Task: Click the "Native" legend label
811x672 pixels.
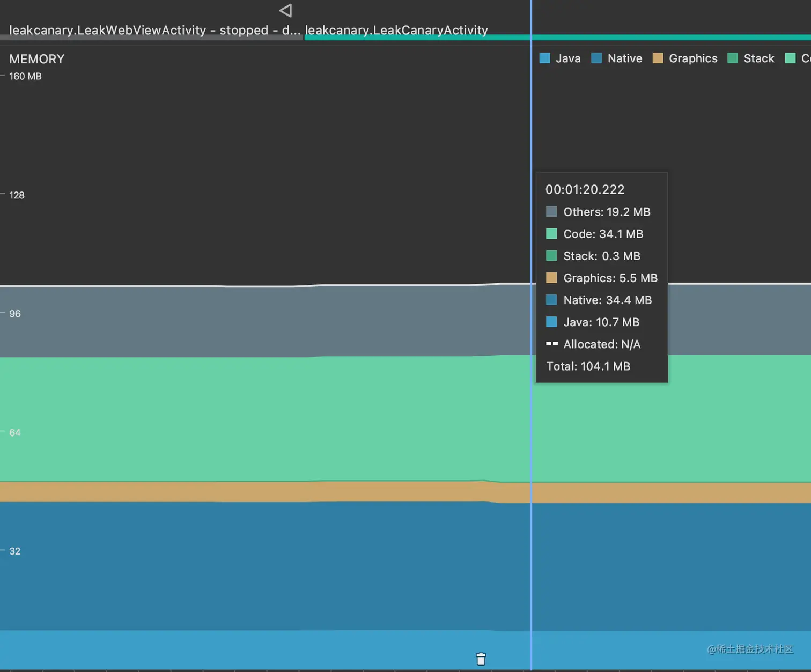Action: click(x=625, y=58)
